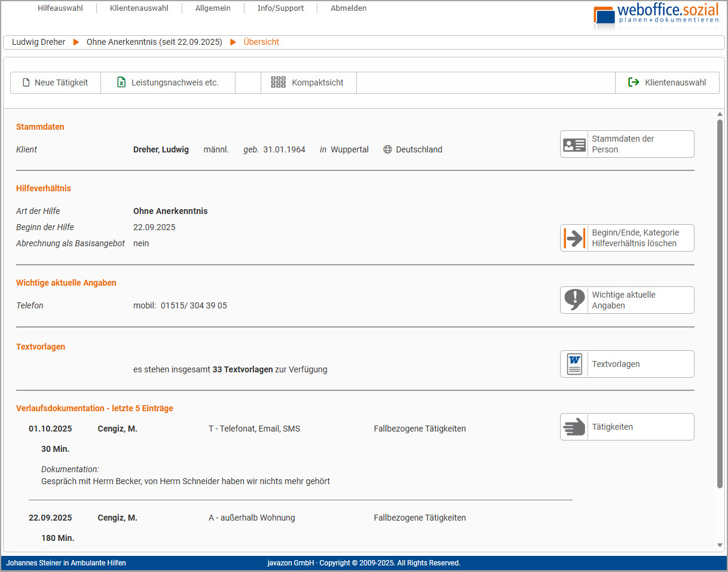Open Info/Support in the top menu
Viewport: 728px width, 572px height.
click(280, 8)
